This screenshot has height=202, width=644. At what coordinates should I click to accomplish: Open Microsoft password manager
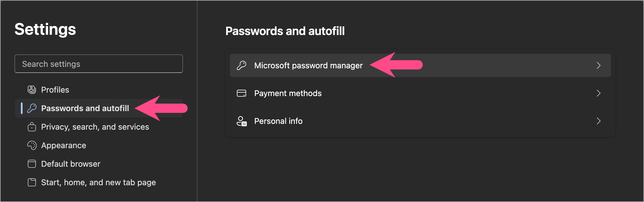pyautogui.click(x=308, y=65)
